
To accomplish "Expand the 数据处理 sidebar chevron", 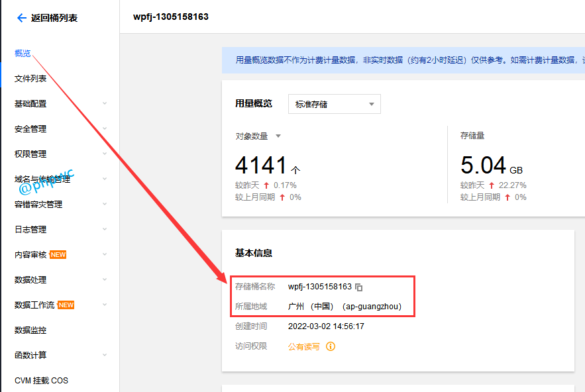I will point(105,280).
